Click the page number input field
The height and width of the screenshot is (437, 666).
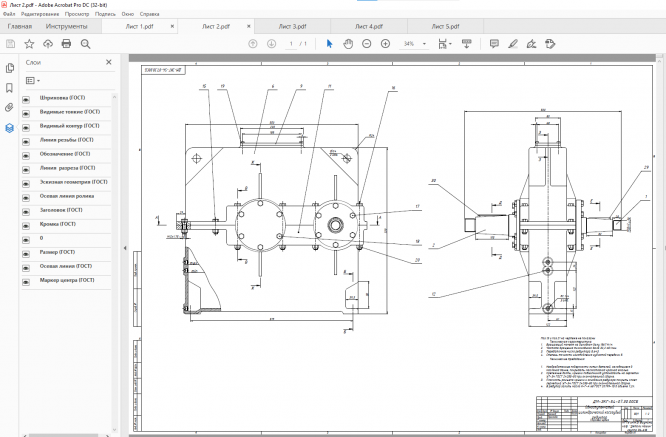[290, 44]
